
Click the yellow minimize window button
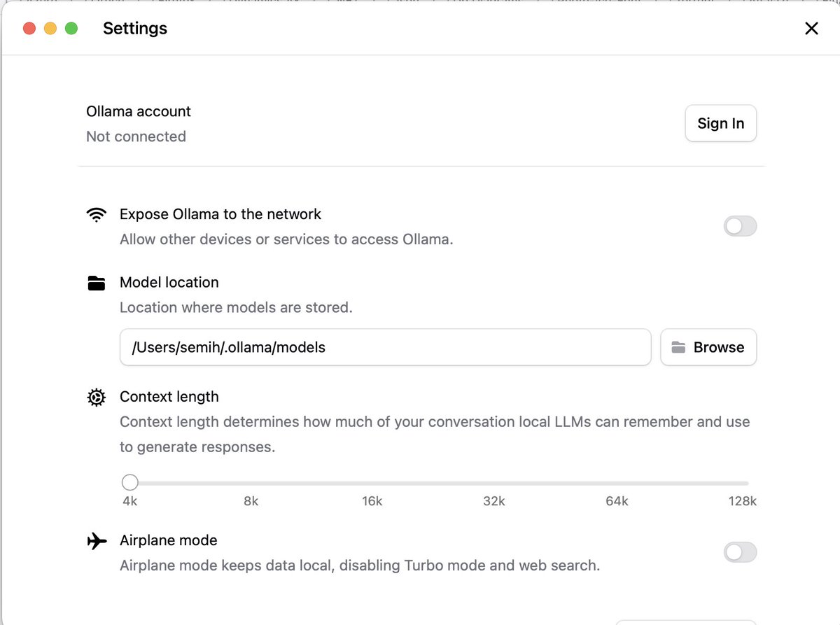50,29
